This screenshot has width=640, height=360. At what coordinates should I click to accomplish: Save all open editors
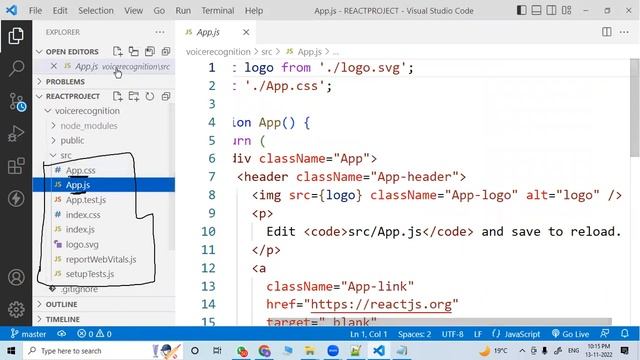[150, 51]
